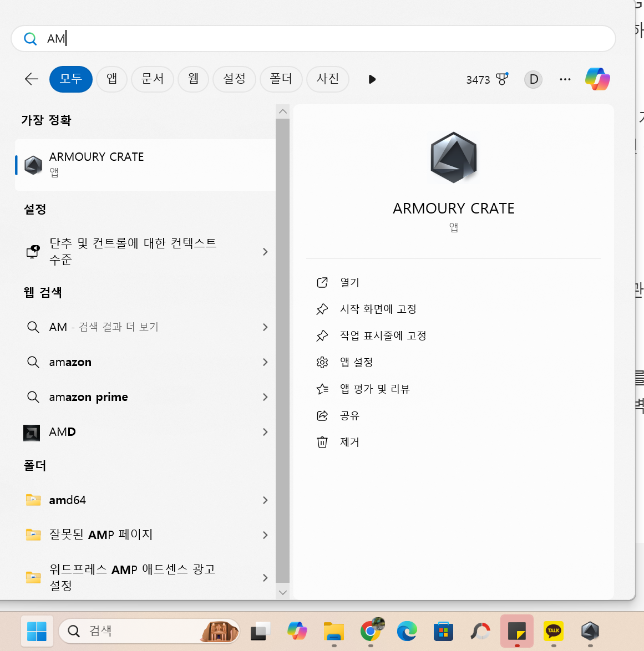
Task: Click the results list scrollbar thumb
Action: 283,351
